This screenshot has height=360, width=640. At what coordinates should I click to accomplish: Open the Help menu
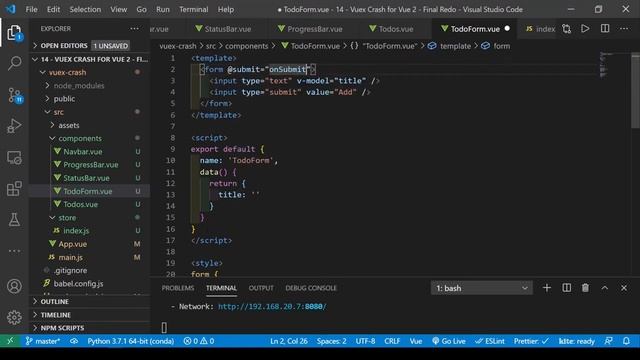226,9
